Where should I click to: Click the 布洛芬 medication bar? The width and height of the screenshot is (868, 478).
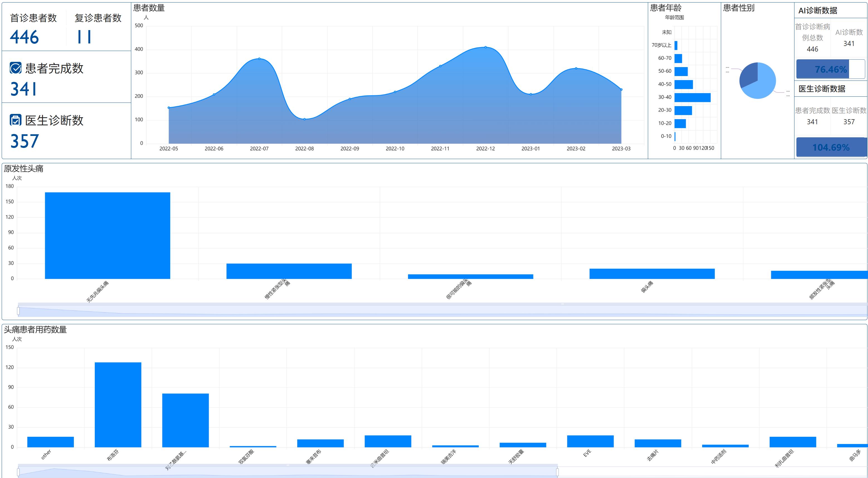click(118, 404)
